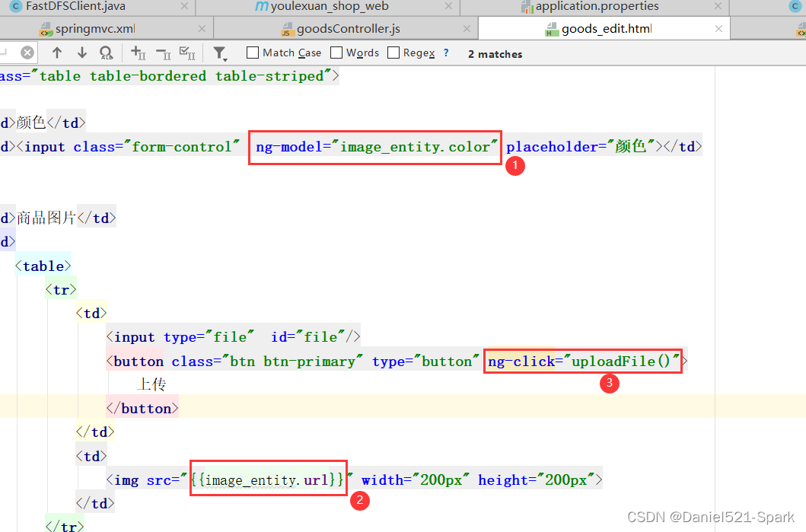Image resolution: width=806 pixels, height=532 pixels.
Task: Clear the search field text
Action: click(27, 53)
